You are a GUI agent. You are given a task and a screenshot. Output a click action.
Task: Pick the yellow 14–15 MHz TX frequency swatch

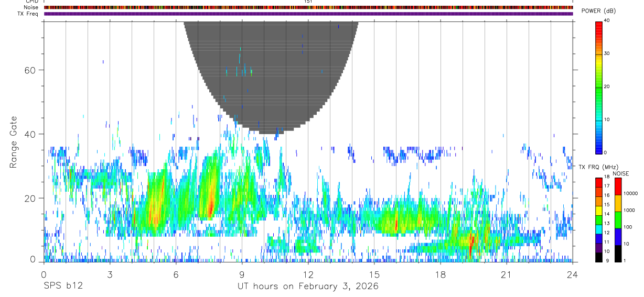pos(598,211)
